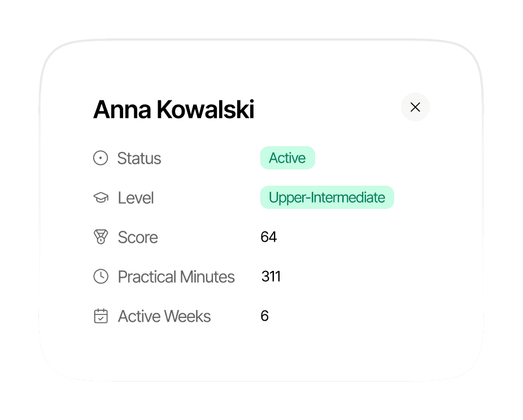The height and width of the screenshot is (420, 523).
Task: Click the first name Anna in heading
Action: click(x=122, y=110)
